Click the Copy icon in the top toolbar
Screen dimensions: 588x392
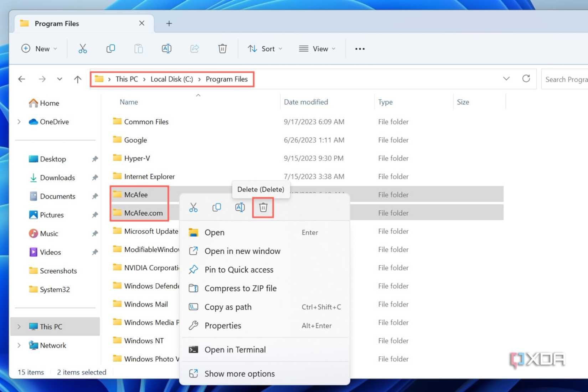tap(110, 48)
